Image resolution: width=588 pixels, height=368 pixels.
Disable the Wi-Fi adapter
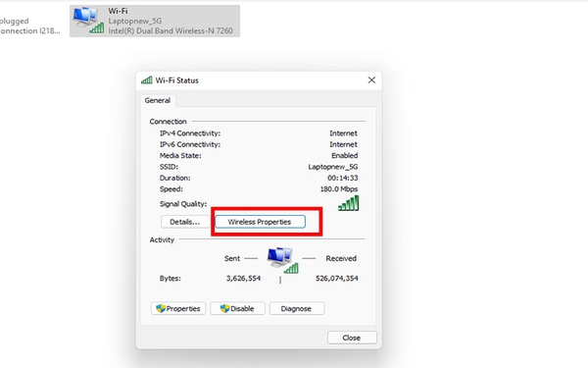point(237,309)
